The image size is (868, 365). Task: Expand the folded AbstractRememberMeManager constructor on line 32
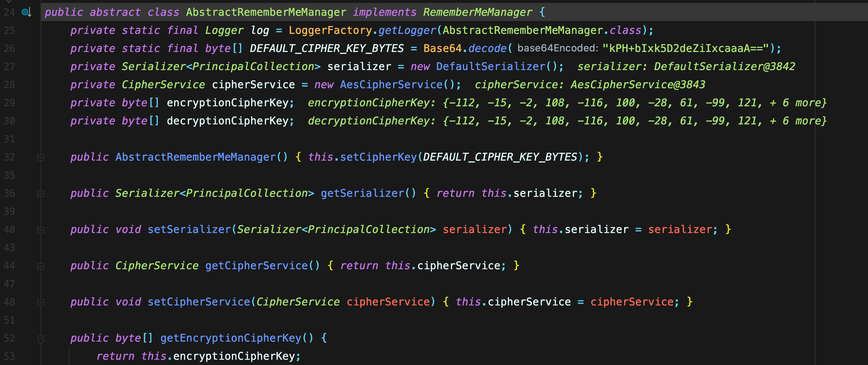tap(41, 158)
